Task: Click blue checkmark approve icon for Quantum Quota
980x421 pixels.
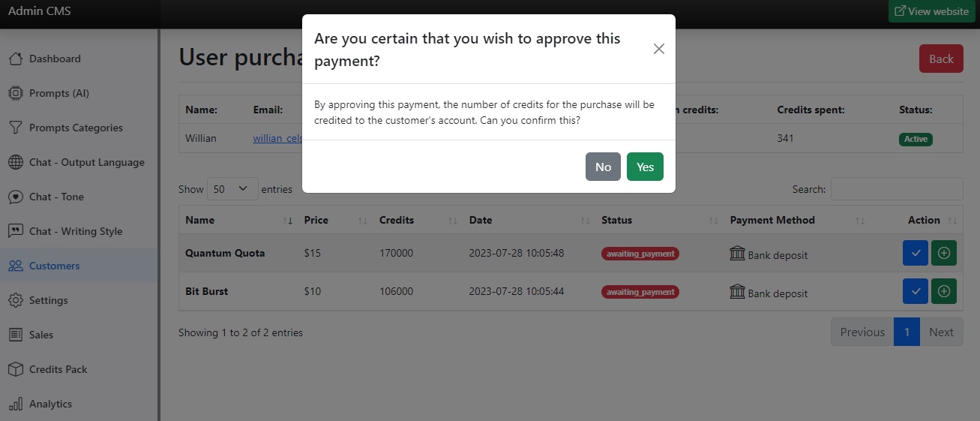Action: 916,253
